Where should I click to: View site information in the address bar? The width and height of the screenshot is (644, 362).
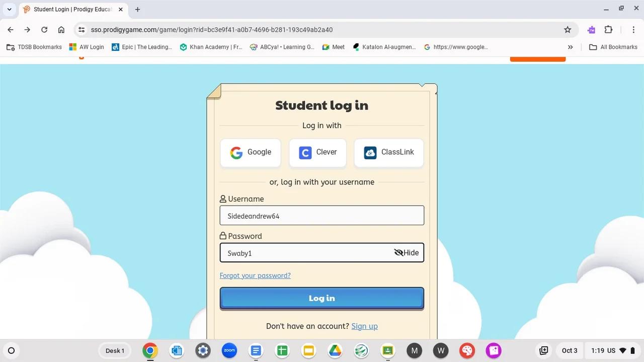[82, 30]
